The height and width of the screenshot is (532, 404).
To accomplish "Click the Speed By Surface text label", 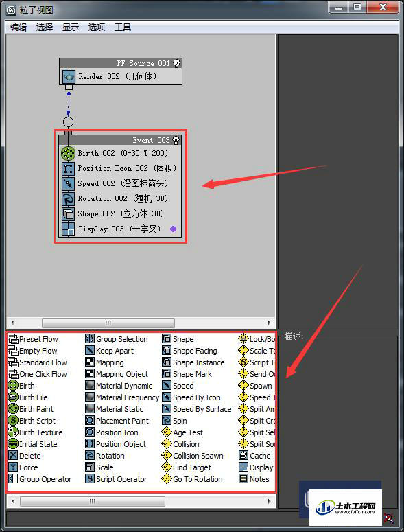I will tap(202, 409).
